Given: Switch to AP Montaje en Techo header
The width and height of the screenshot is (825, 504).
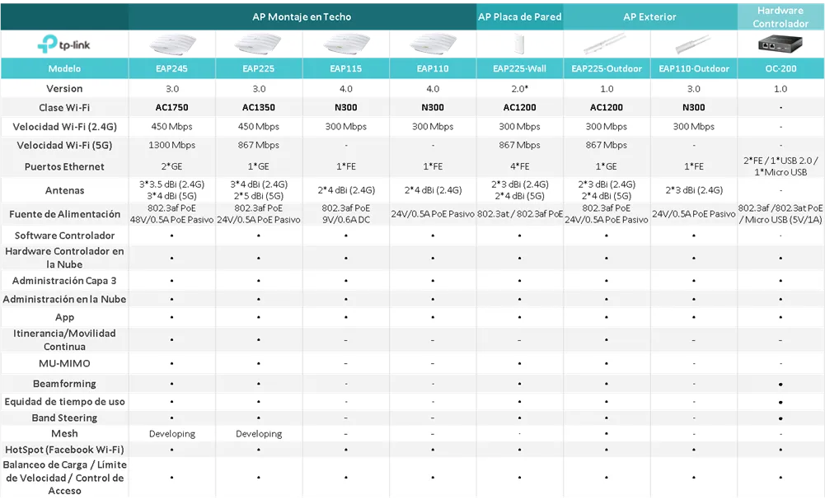Looking at the screenshot, I should point(302,16).
